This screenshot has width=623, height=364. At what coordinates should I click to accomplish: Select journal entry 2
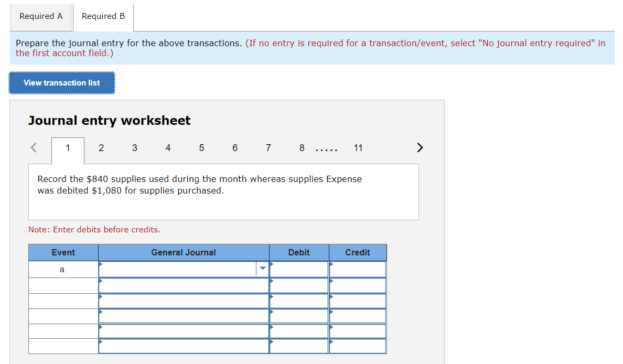coord(101,148)
